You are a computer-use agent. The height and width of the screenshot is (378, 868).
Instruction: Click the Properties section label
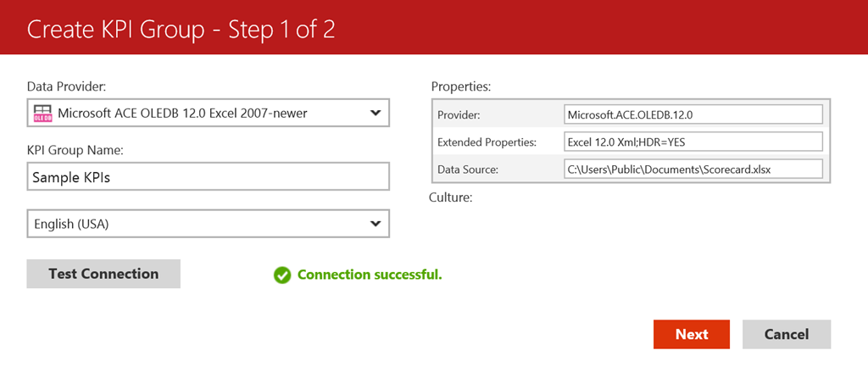[x=461, y=86]
